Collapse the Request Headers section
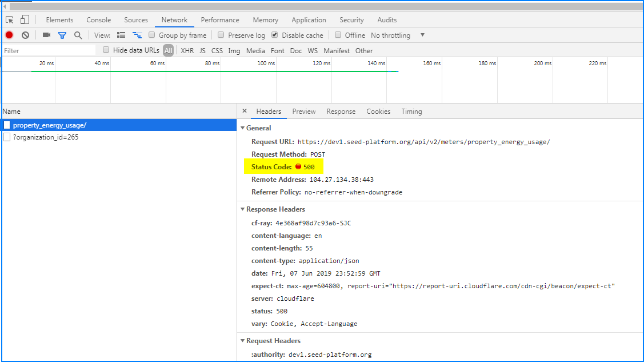This screenshot has height=362, width=644. [243, 341]
